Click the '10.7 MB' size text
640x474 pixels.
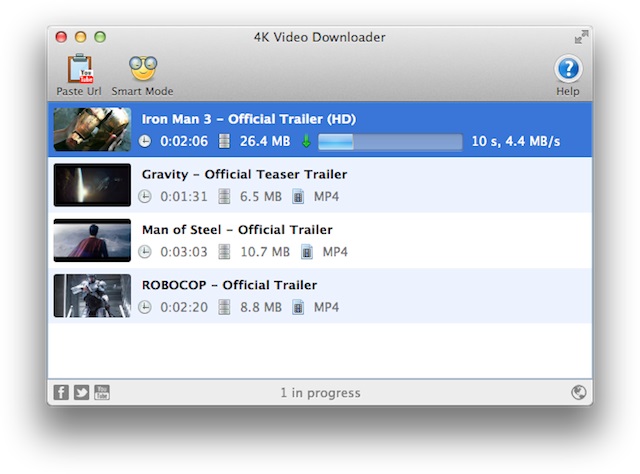pos(265,251)
